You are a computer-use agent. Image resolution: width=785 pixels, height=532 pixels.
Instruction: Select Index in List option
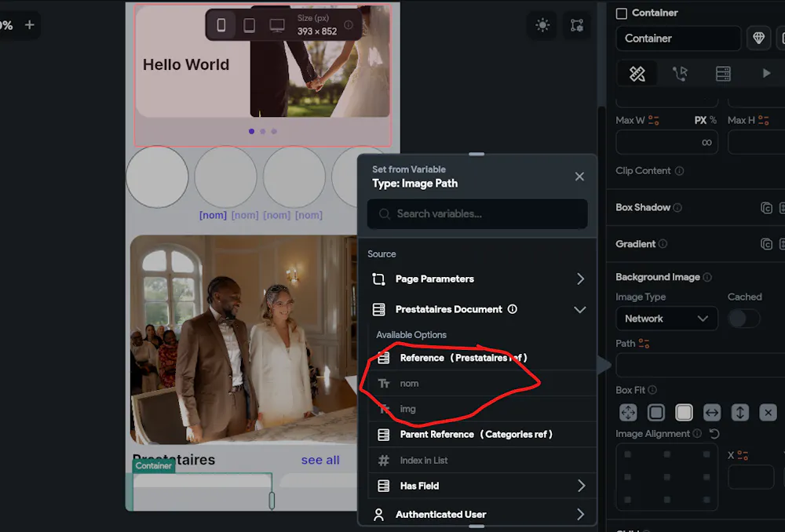482,460
